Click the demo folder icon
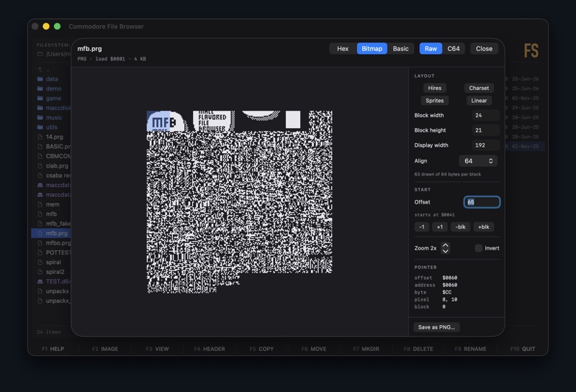Screen dimensions: 576x392 (x=40, y=88)
